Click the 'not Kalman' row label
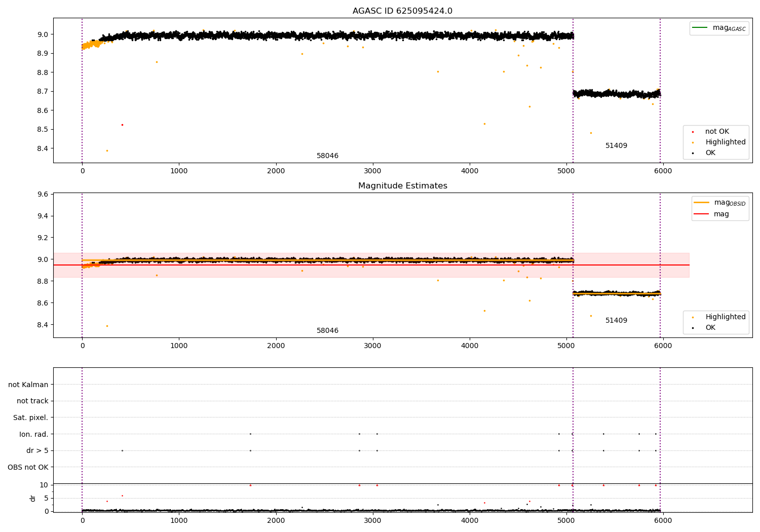760x532 pixels. [28, 385]
